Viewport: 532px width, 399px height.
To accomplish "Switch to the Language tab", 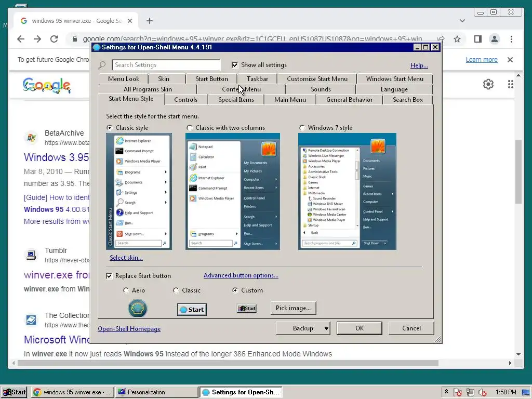I will pyautogui.click(x=394, y=89).
